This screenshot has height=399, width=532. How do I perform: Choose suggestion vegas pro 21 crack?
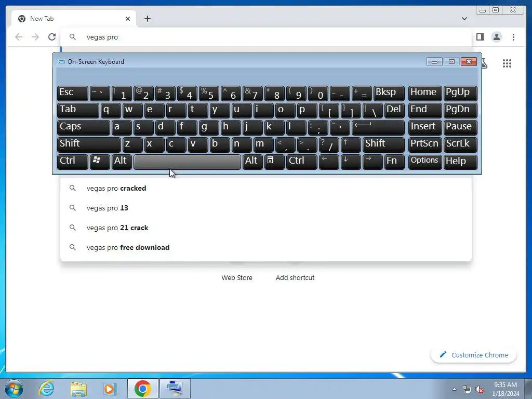(x=266, y=228)
